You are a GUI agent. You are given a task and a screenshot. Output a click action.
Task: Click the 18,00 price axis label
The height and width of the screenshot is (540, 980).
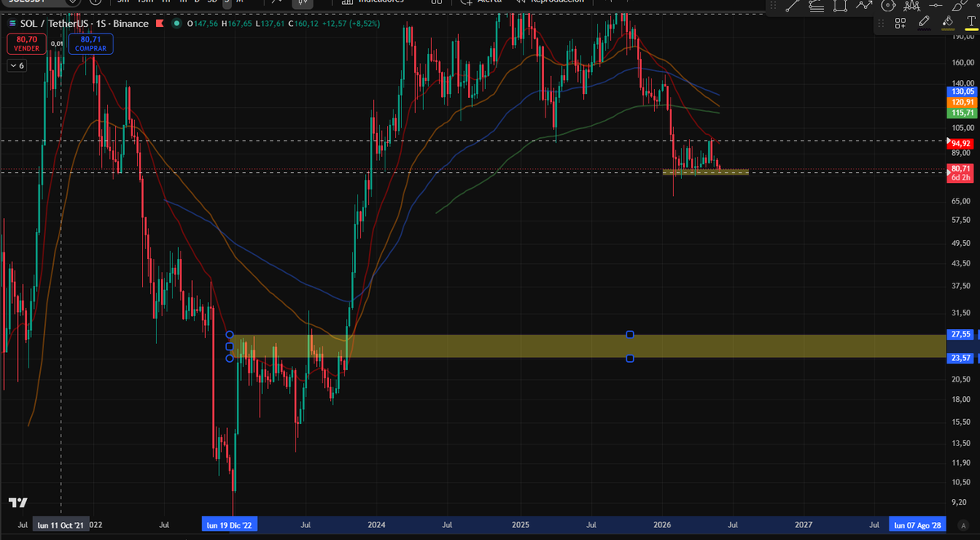960,399
